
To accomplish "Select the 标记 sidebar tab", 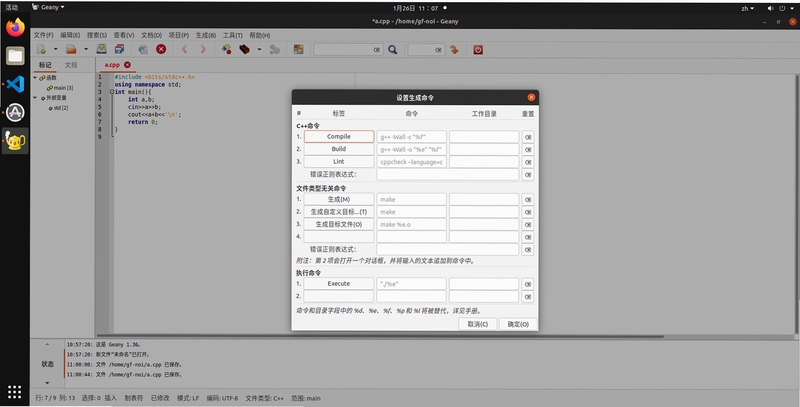I will [x=45, y=65].
